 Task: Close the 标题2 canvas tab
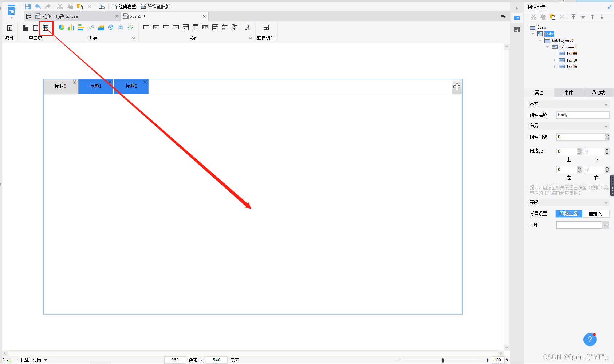click(x=145, y=82)
